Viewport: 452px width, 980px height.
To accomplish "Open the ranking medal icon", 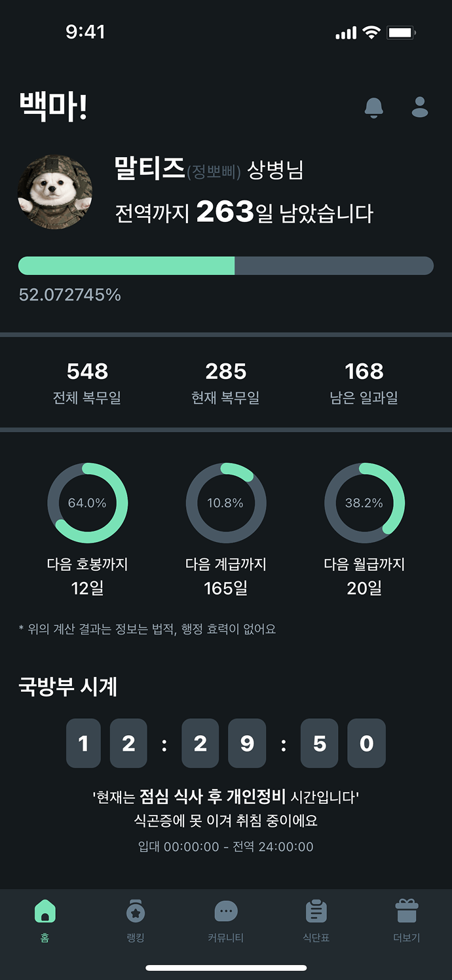I will pos(135,912).
